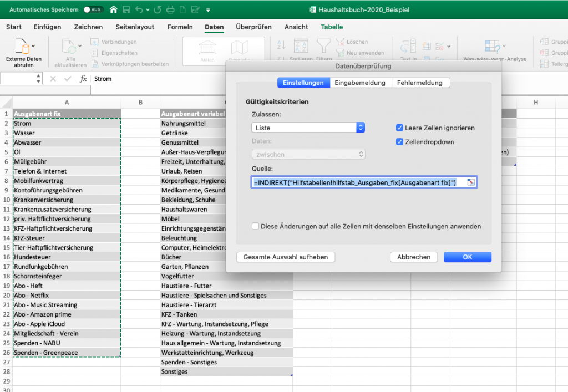This screenshot has width=568, height=392.
Task: Open the Start ribbon tab
Action: tap(14, 27)
